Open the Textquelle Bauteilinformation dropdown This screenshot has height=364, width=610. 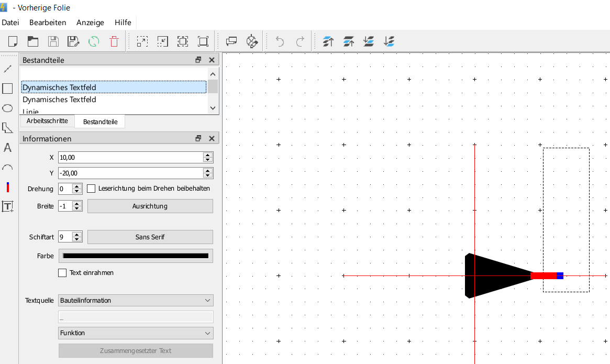point(136,301)
